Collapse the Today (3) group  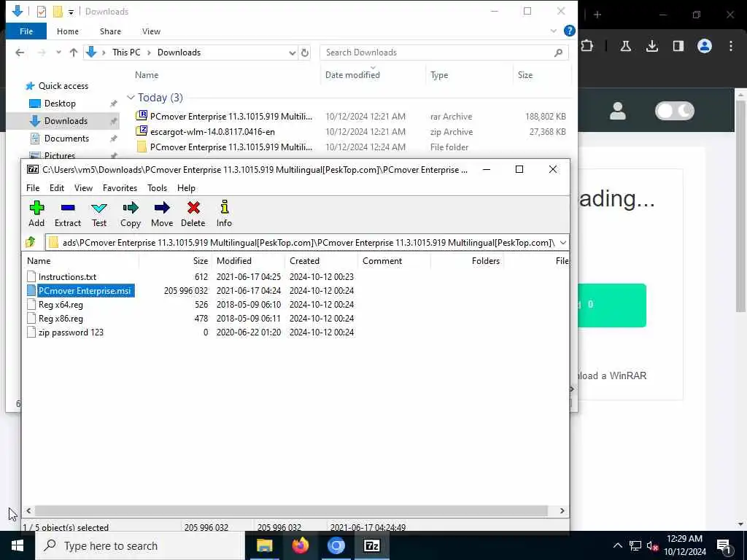tap(131, 98)
